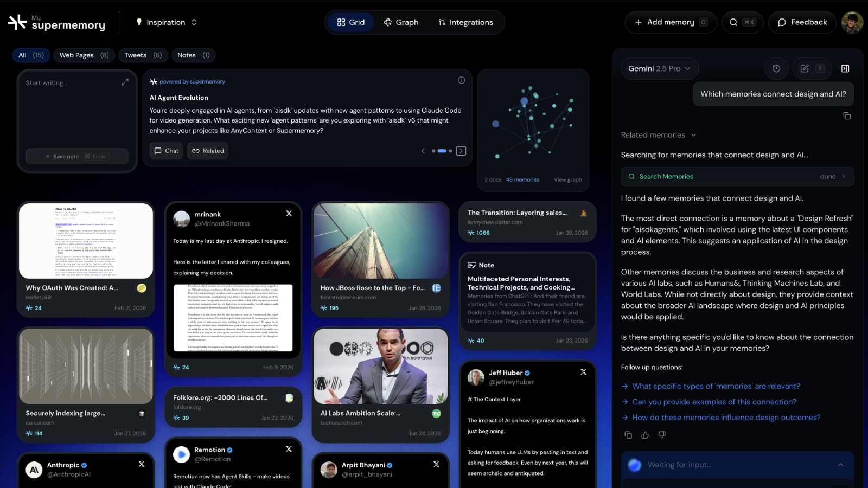Show only Notes filter
The width and height of the screenshot is (868, 488).
click(194, 55)
